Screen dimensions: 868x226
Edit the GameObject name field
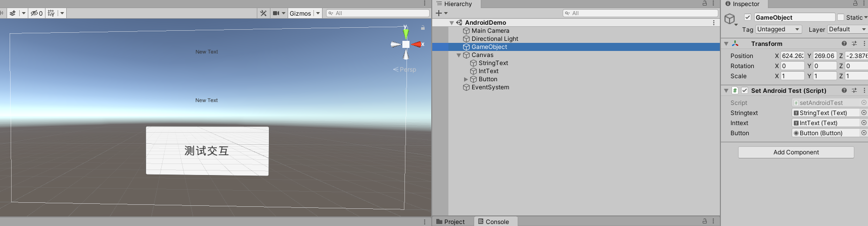click(x=794, y=17)
